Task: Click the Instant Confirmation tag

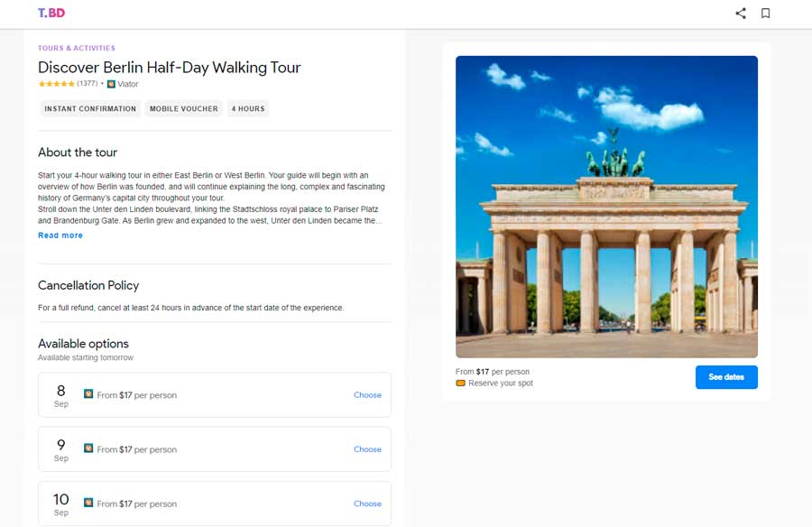Action: [90, 109]
